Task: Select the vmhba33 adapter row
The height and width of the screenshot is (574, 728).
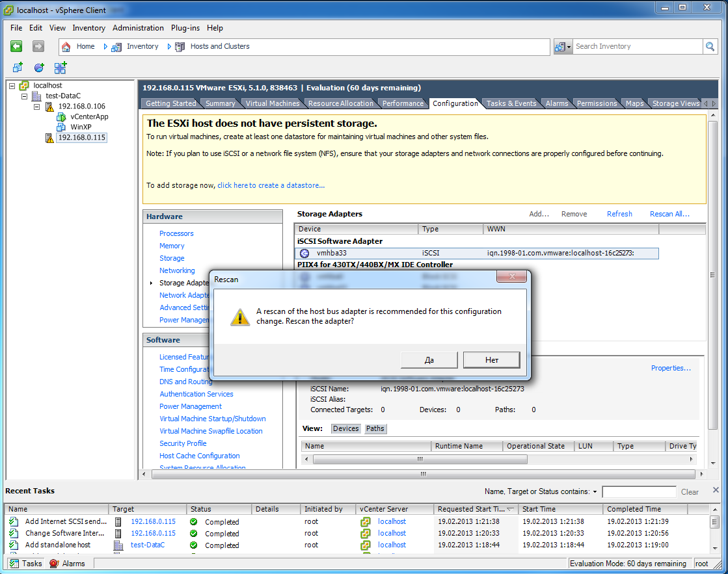Action: 476,254
